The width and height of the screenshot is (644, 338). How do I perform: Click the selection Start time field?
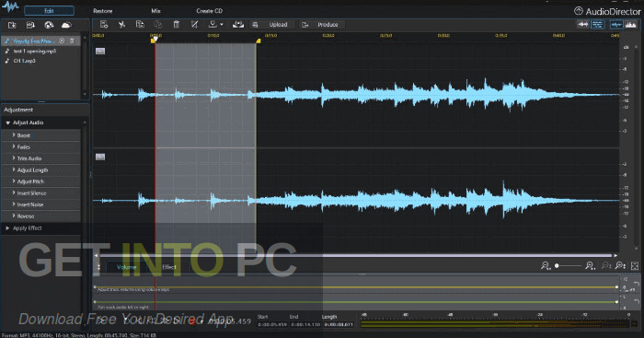[x=272, y=325]
